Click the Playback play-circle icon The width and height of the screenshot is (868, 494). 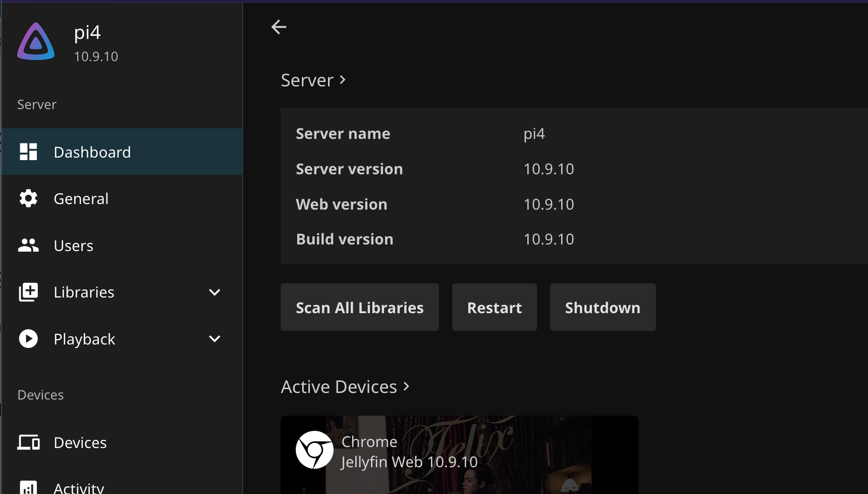pos(28,339)
